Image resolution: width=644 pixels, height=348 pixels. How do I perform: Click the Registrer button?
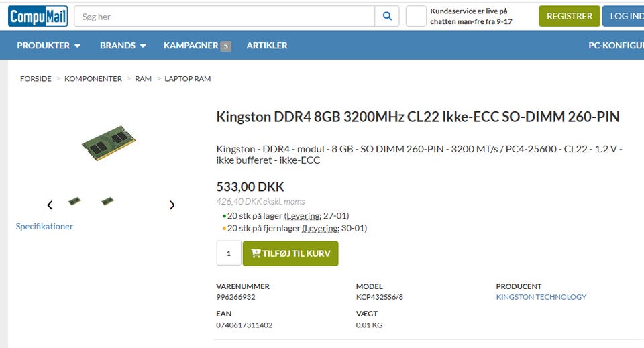(570, 16)
